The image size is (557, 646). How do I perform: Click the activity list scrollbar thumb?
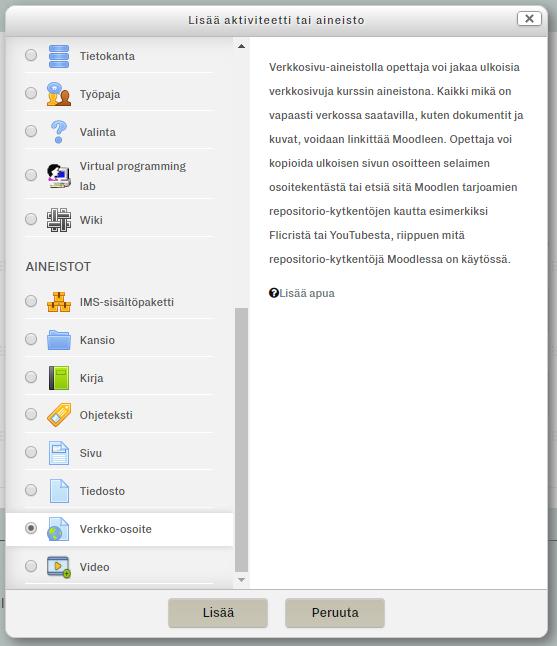pos(241,440)
